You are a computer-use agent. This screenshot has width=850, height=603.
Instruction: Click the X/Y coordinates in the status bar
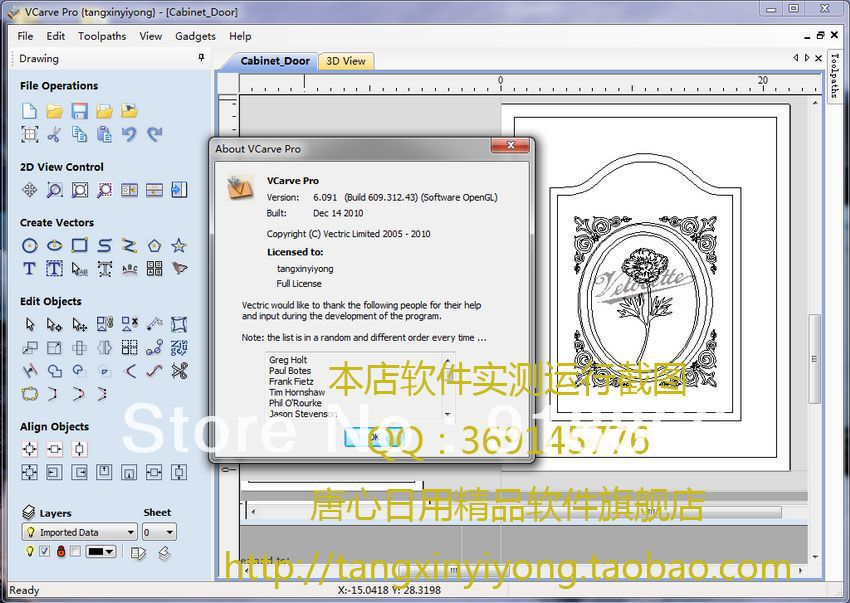click(389, 590)
